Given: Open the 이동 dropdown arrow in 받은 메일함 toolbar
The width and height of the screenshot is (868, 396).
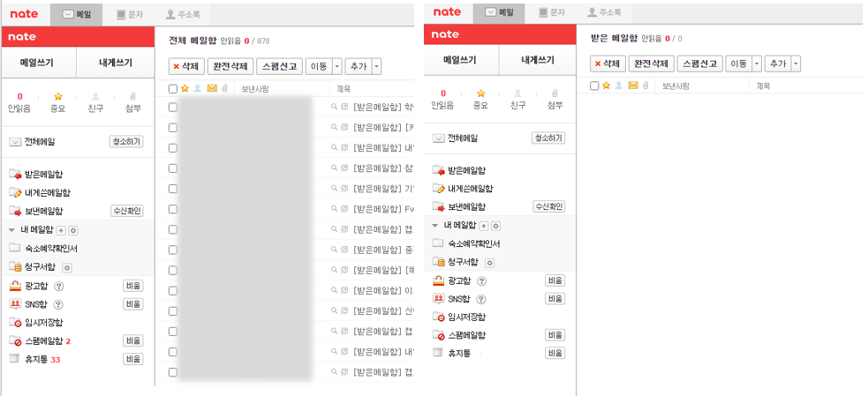Looking at the screenshot, I should (x=758, y=64).
